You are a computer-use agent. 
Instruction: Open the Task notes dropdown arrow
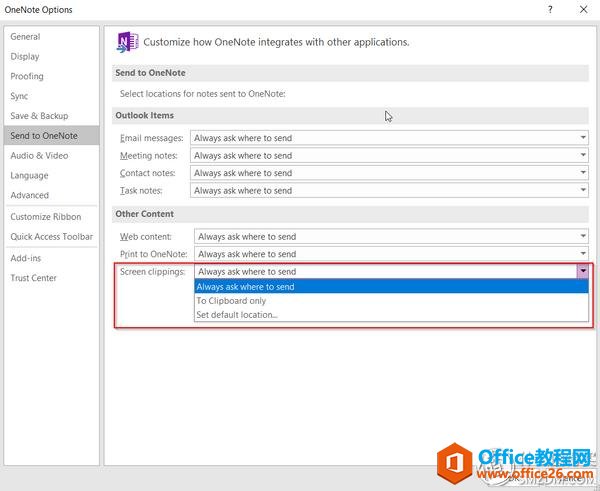(x=583, y=191)
